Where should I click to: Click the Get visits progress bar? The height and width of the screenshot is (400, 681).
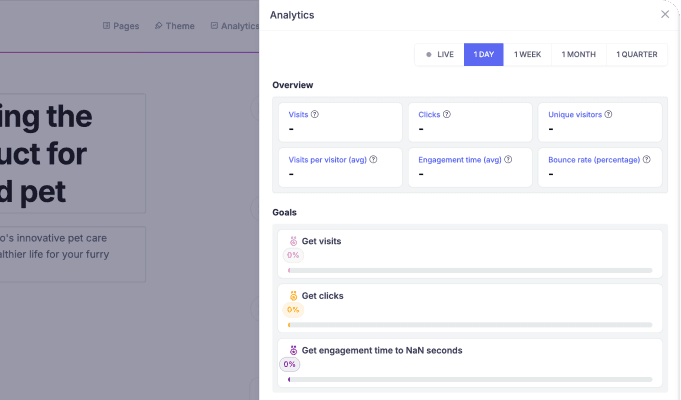coord(470,271)
